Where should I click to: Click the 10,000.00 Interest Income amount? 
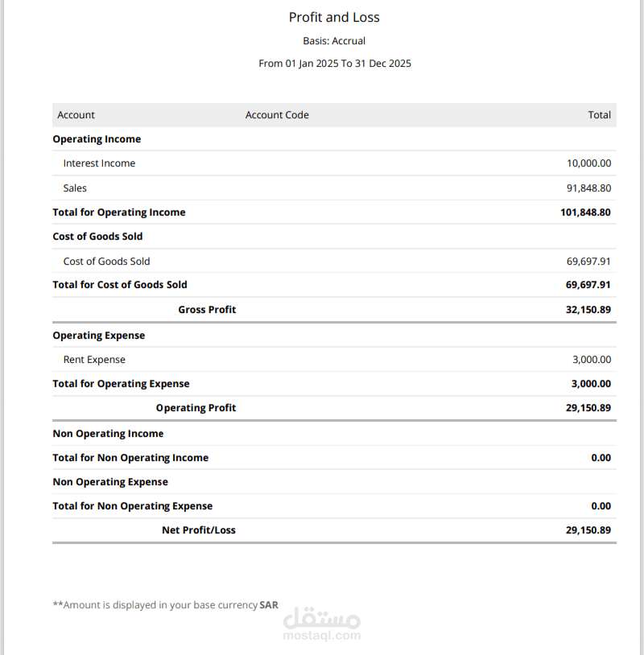click(x=588, y=163)
